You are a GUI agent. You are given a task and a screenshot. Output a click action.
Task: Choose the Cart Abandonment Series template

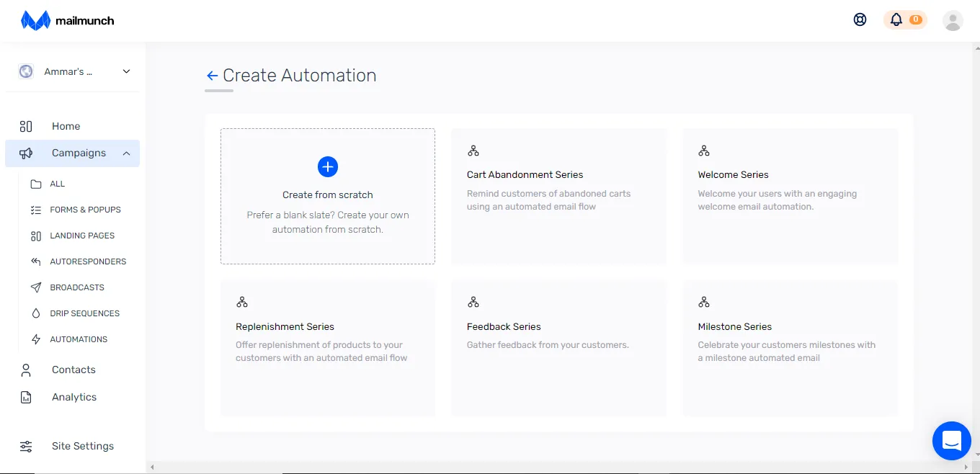pyautogui.click(x=558, y=196)
